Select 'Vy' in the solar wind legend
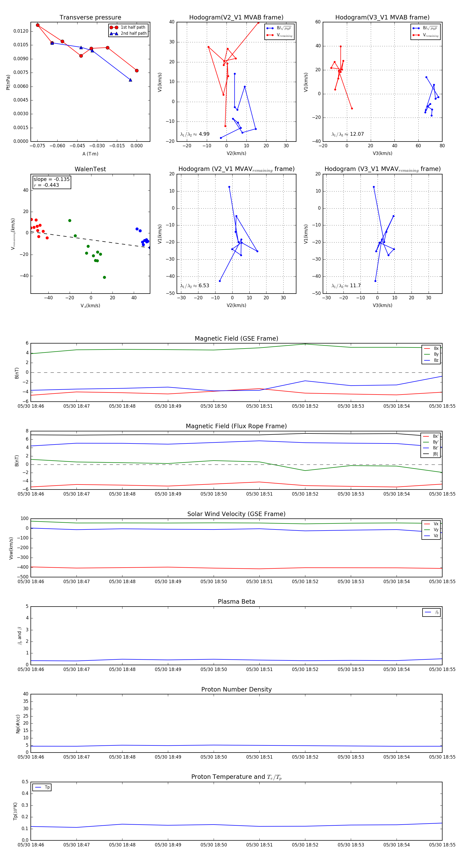This screenshot has height=868, width=473. [x=431, y=530]
